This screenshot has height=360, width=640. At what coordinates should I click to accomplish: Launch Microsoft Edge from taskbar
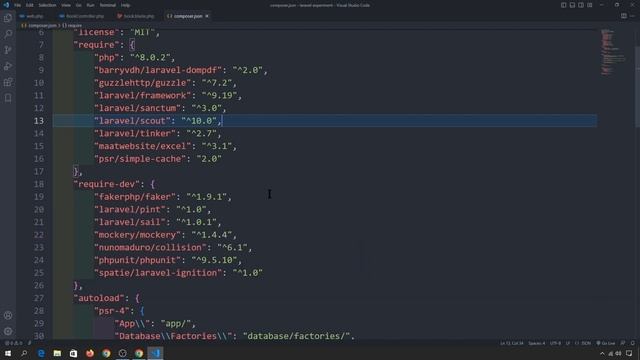tap(41, 353)
